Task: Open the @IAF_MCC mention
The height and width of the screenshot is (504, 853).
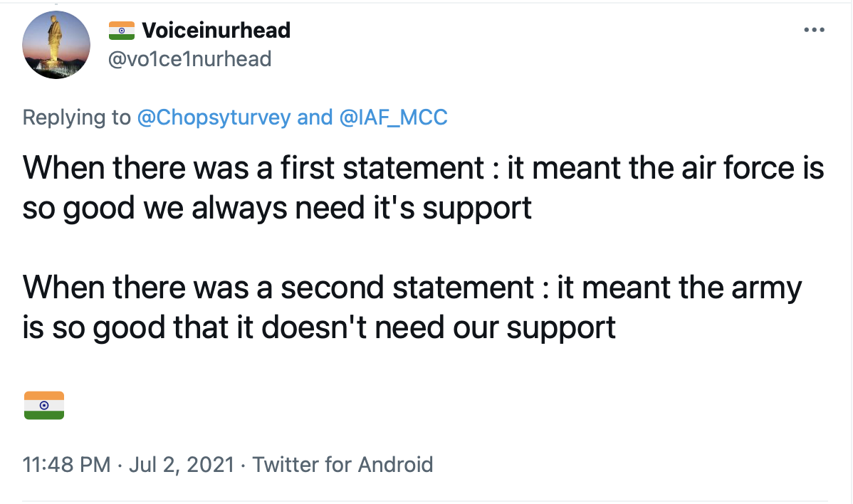Action: tap(394, 117)
